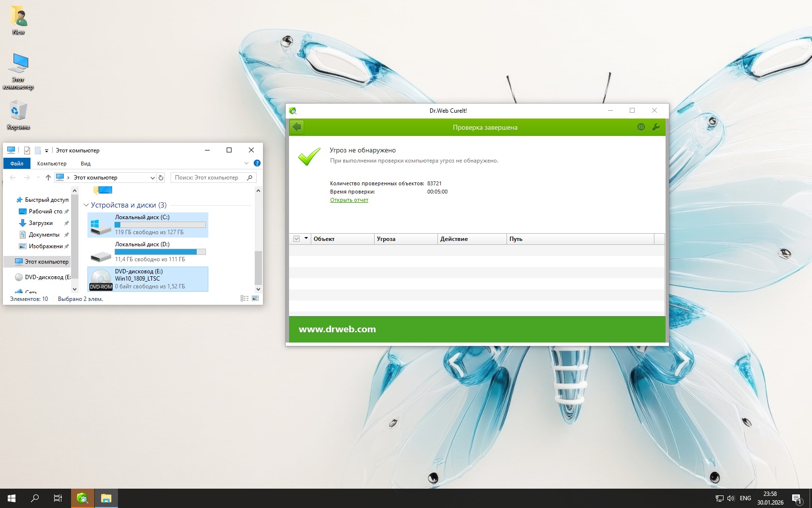Click the green back arrow in Dr.Web
This screenshot has width=812, height=508.
[x=297, y=127]
